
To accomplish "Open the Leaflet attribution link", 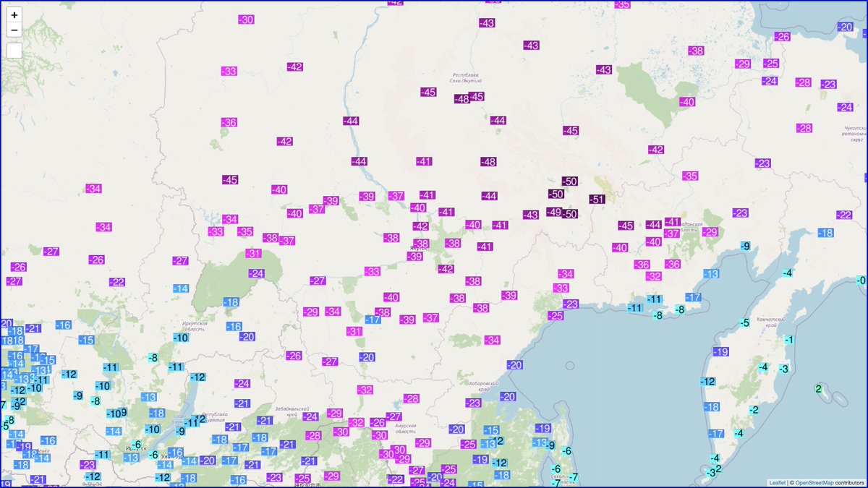I will point(777,481).
